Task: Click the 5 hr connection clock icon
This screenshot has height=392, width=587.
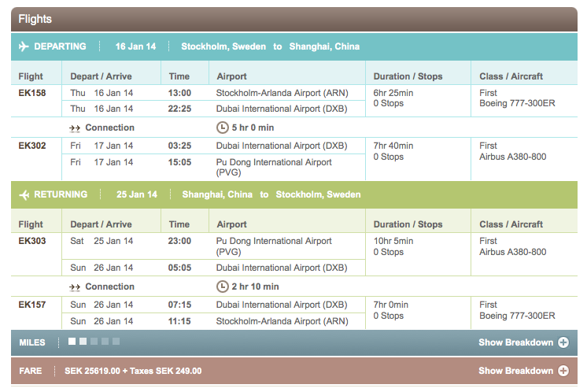Action: (x=223, y=128)
